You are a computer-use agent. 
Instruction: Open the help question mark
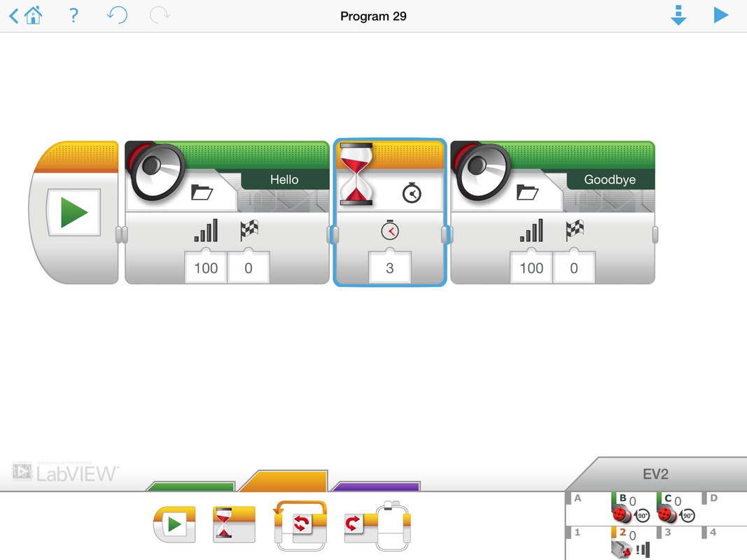(74, 15)
